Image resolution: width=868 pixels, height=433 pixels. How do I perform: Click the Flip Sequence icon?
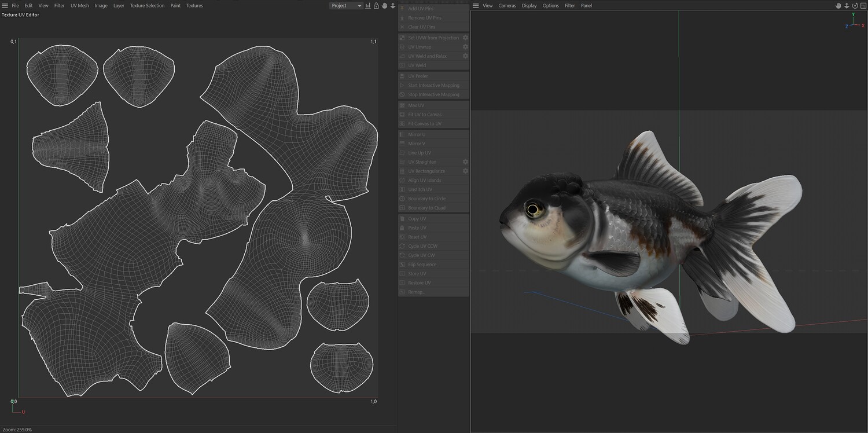pos(402,265)
